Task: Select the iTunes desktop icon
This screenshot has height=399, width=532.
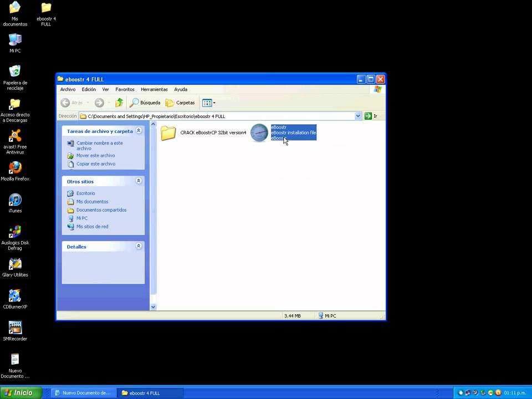Action: tap(15, 203)
